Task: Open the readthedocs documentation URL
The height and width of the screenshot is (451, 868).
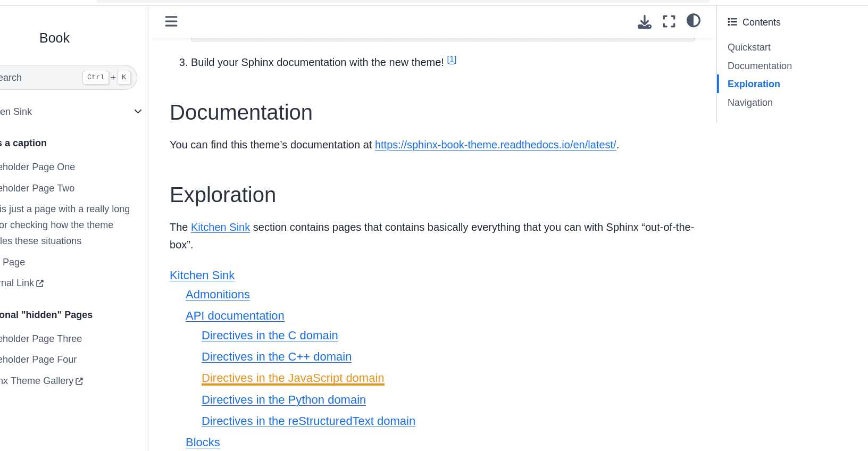Action: pos(495,145)
